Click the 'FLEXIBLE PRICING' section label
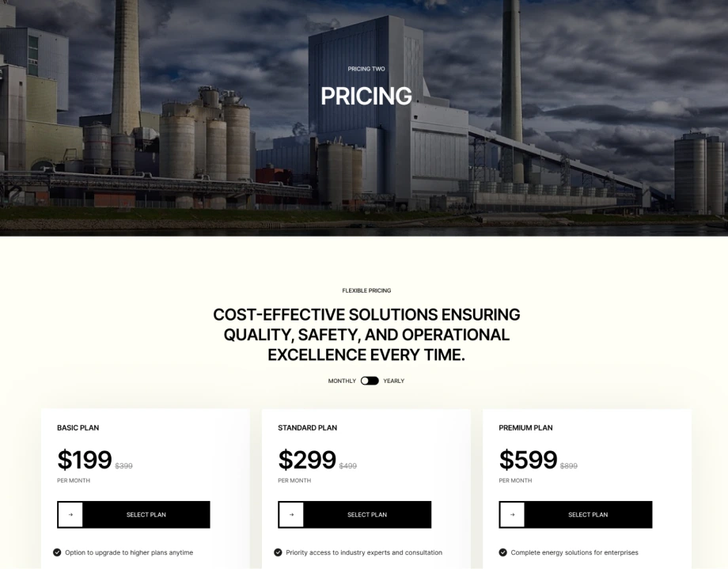Viewport: 728px width, 569px height. [366, 290]
